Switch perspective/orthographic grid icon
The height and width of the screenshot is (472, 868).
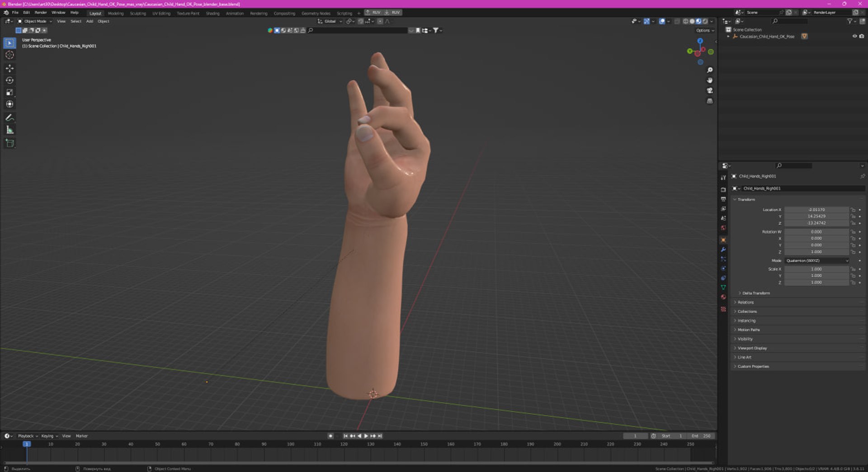710,101
